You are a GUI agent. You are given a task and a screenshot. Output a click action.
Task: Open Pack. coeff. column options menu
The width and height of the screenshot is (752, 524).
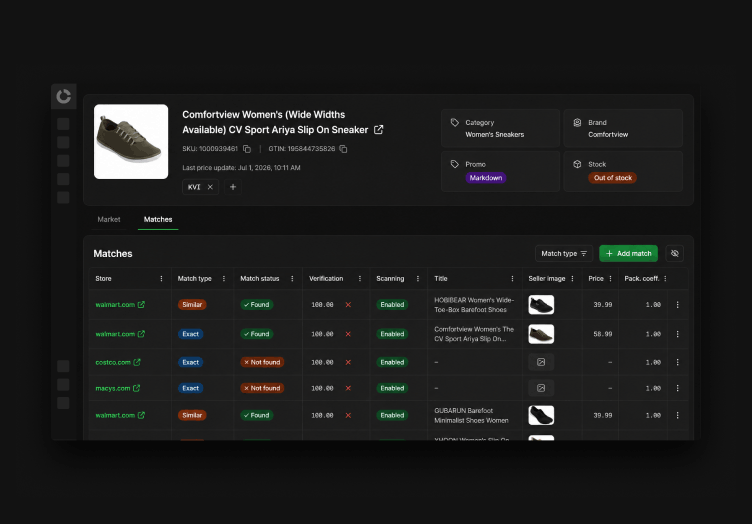(x=665, y=279)
